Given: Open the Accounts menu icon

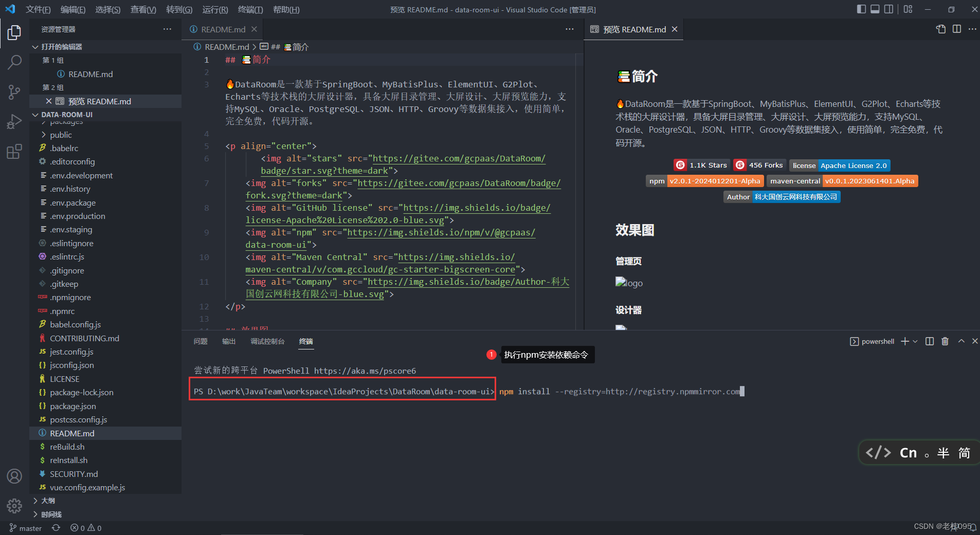Looking at the screenshot, I should pyautogui.click(x=14, y=476).
